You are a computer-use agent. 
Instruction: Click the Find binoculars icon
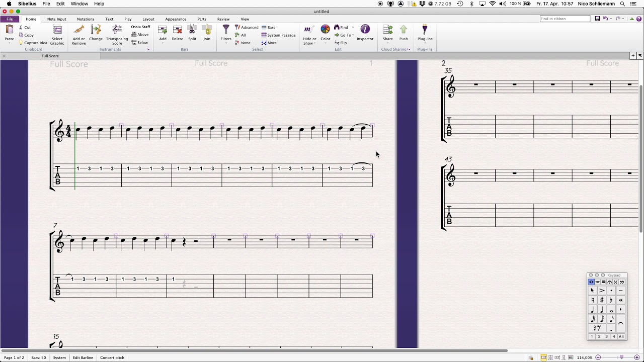[337, 28]
